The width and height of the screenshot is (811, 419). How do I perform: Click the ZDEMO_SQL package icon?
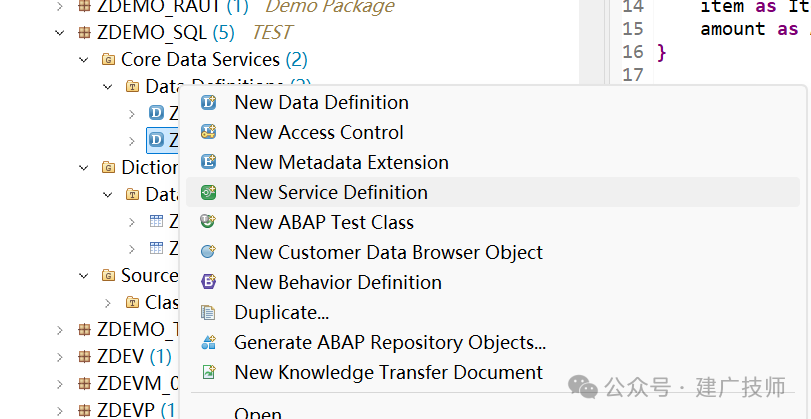84,33
